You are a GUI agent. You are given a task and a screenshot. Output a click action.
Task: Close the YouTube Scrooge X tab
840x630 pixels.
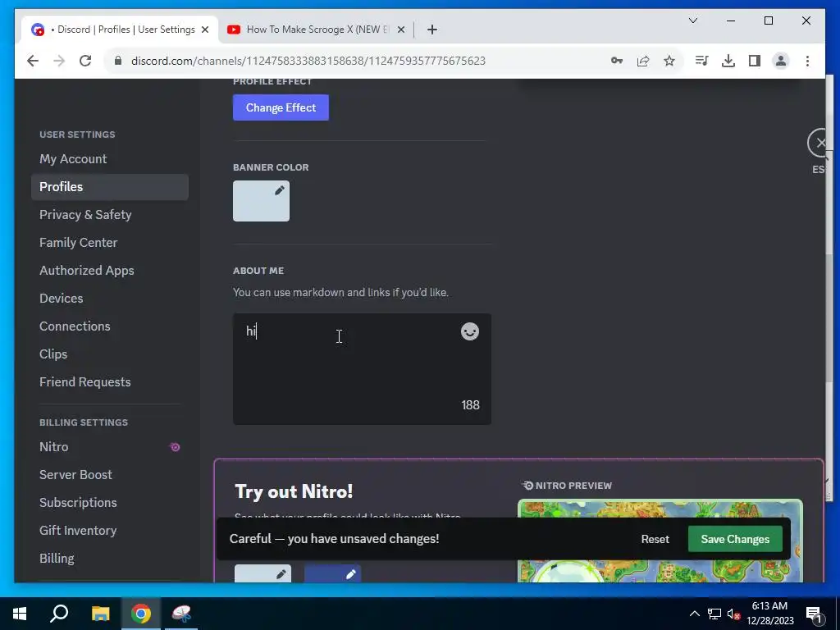[x=400, y=30]
